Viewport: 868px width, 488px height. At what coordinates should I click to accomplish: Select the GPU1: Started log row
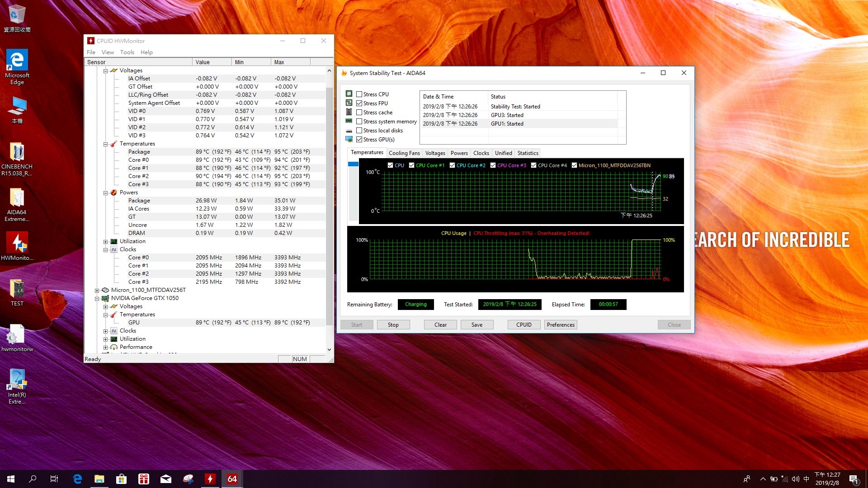519,124
